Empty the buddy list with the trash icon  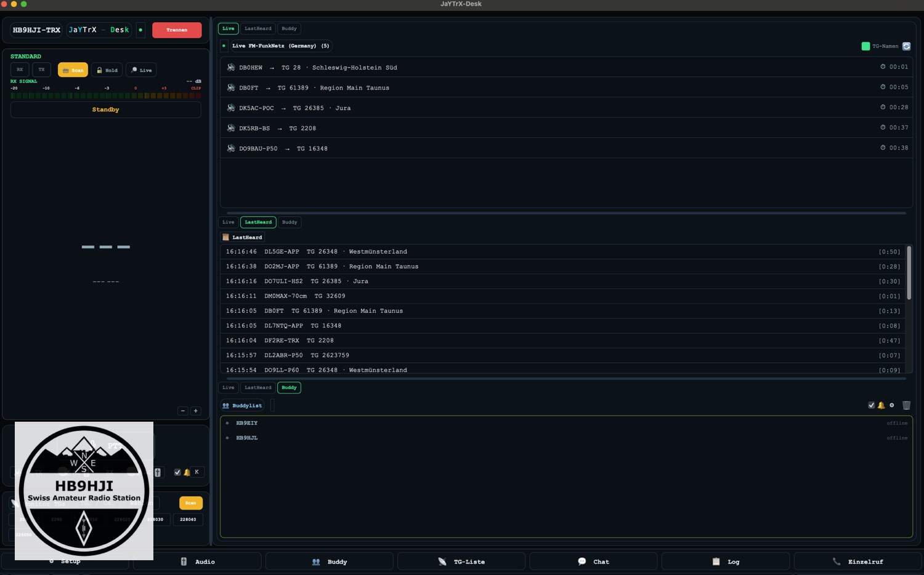pyautogui.click(x=906, y=405)
